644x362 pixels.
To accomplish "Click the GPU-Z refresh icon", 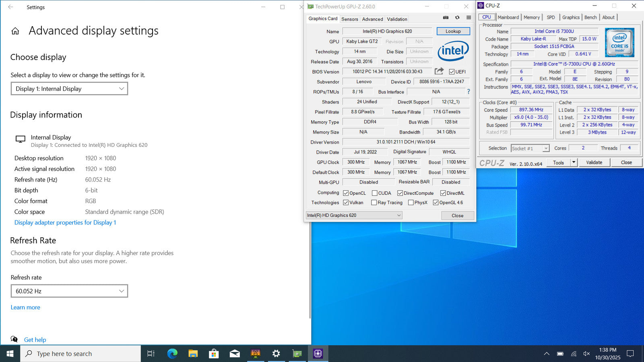I will coord(457,18).
